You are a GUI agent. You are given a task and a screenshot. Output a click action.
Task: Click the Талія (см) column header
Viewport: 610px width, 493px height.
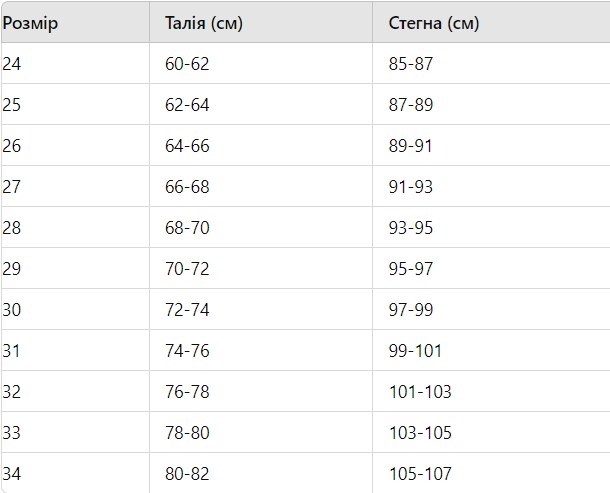point(204,23)
